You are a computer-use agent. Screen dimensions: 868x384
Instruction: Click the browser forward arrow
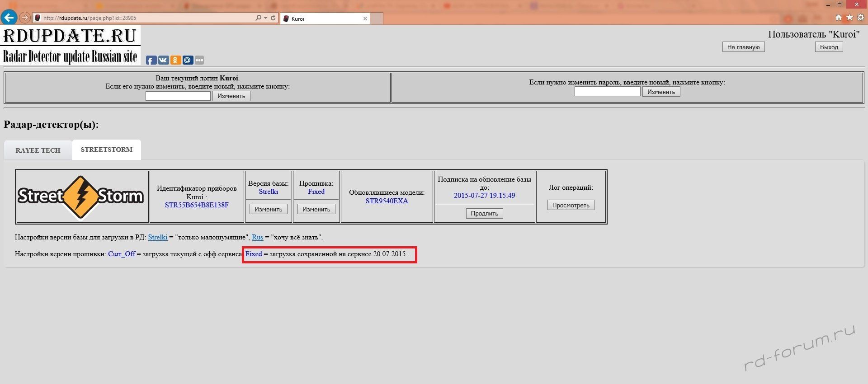tap(25, 18)
